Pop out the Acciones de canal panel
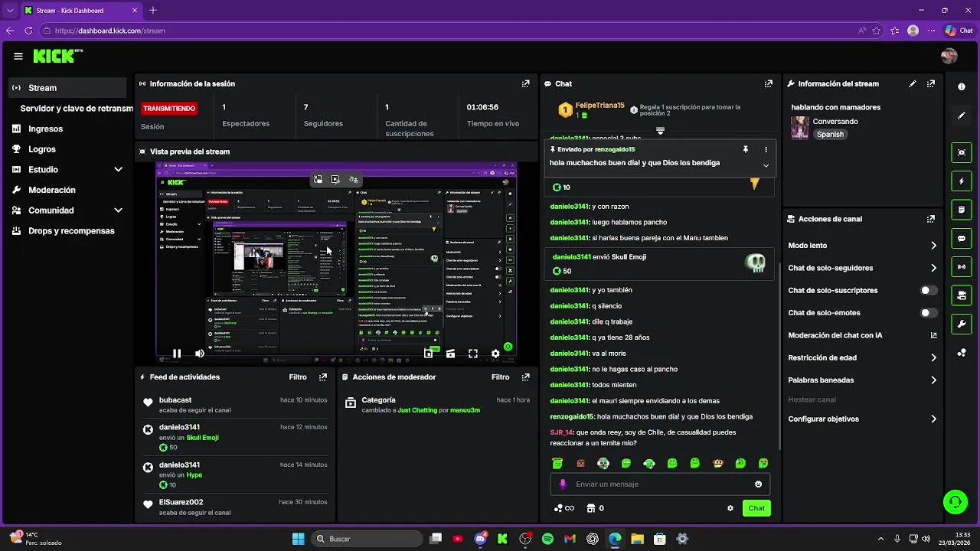The image size is (980, 551). point(931,219)
